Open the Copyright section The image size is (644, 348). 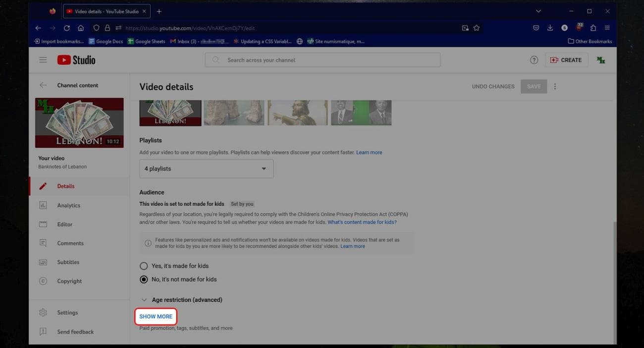(69, 281)
